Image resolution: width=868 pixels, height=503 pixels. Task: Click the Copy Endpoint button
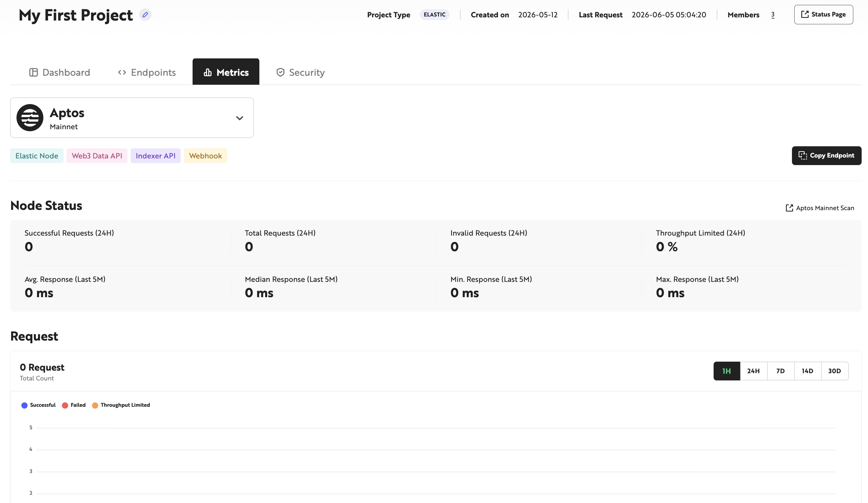coord(826,156)
